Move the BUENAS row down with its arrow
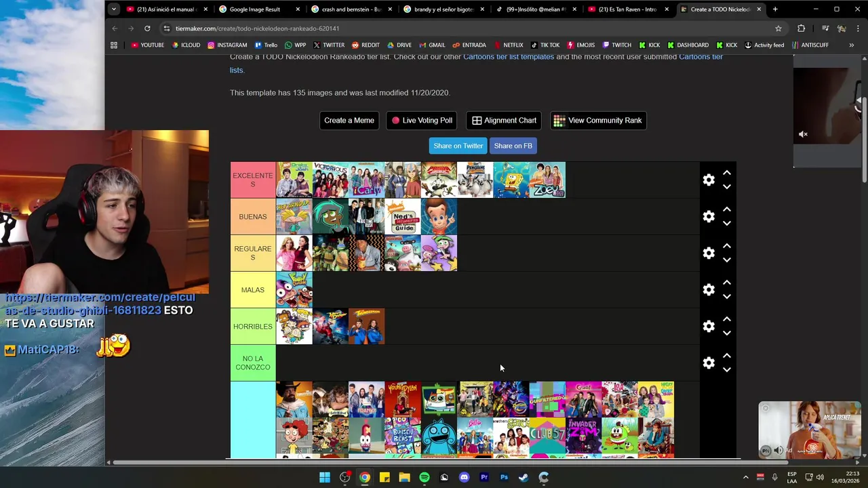This screenshot has height=488, width=868. click(726, 224)
